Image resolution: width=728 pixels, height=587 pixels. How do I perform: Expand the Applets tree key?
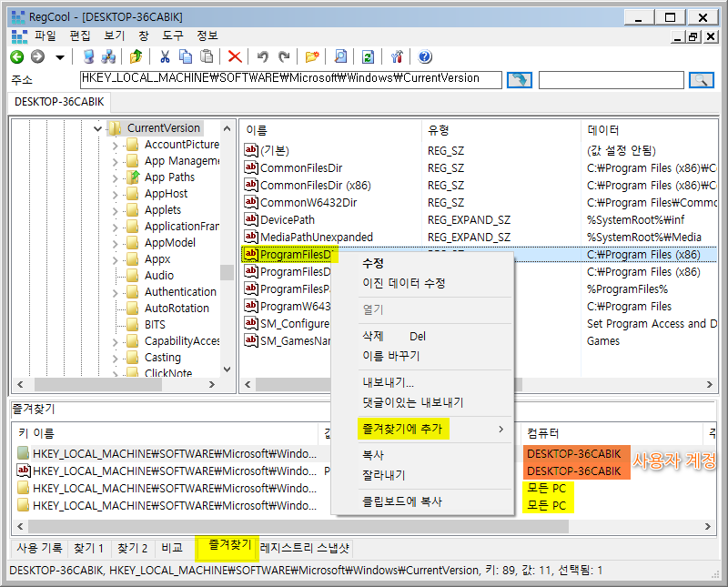pyautogui.click(x=115, y=211)
